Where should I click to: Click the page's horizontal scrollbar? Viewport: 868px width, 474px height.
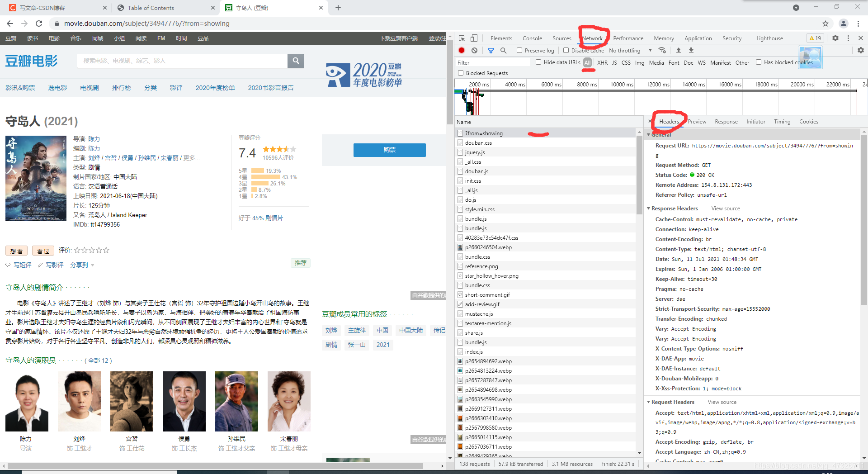215,466
